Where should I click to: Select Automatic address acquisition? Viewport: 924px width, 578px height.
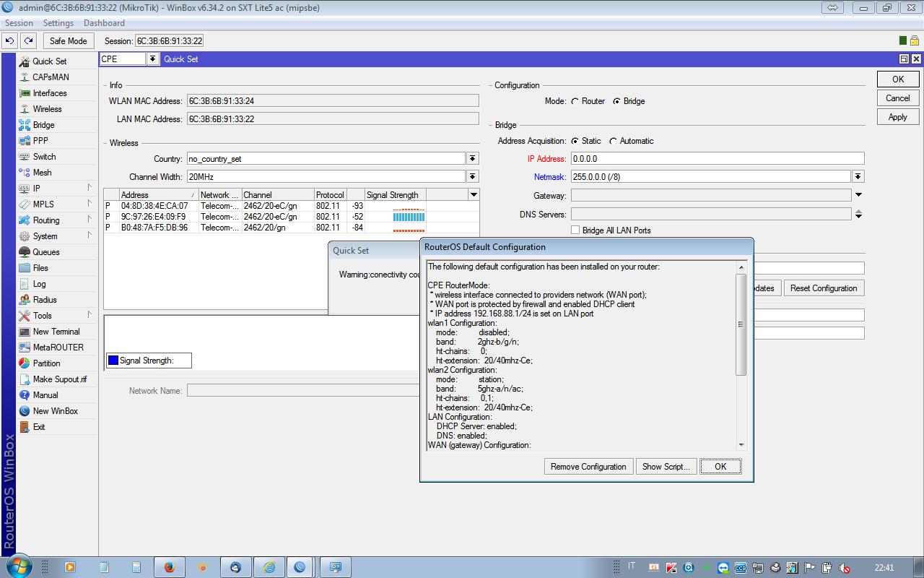pos(614,141)
